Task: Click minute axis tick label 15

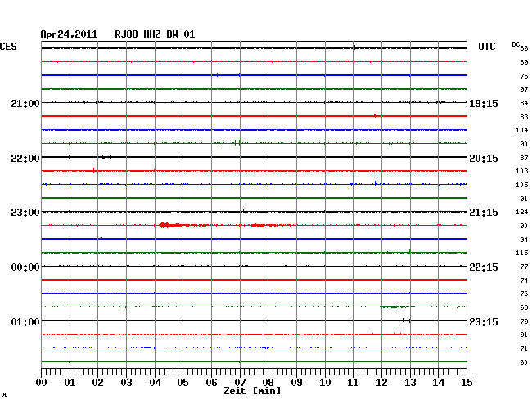Action: [467, 383]
